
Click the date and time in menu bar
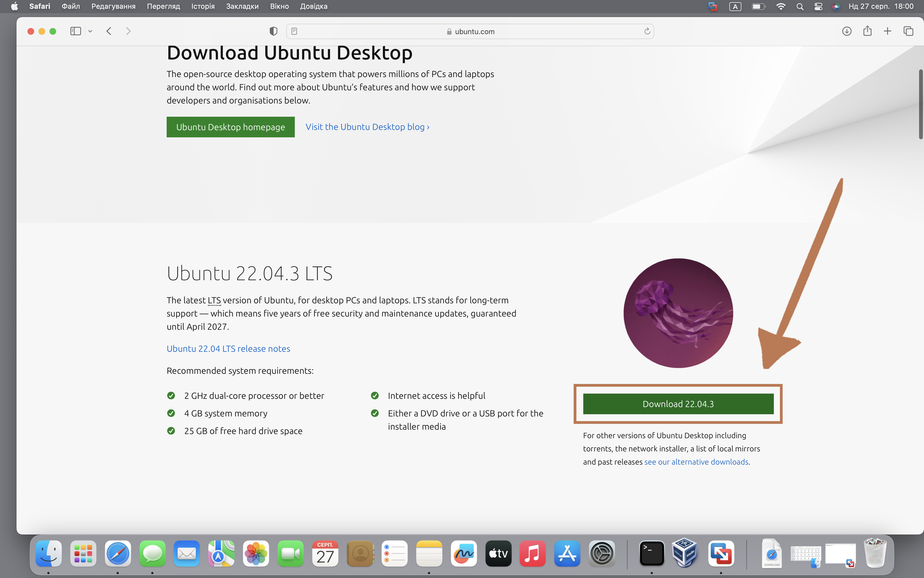[x=881, y=7]
